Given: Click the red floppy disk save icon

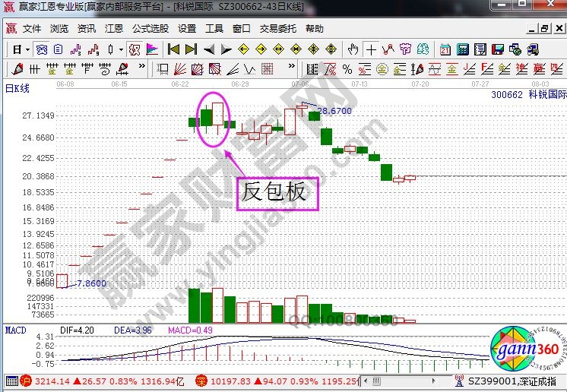Looking at the screenshot, I should tap(498, 49).
